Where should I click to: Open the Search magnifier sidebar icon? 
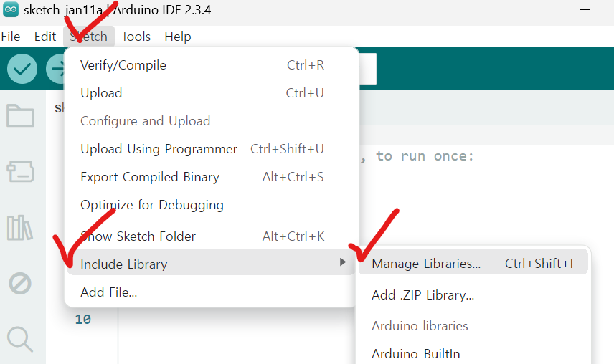[19, 339]
